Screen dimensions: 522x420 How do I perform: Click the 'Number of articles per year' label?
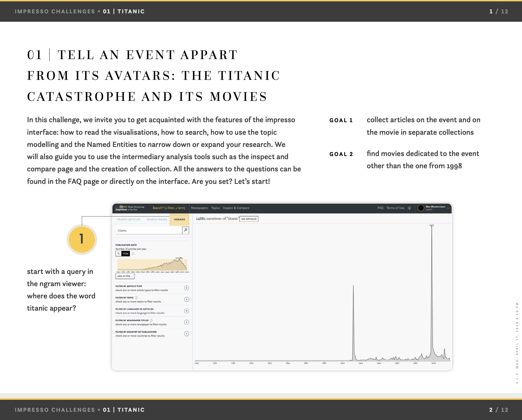pyautogui.click(x=131, y=249)
